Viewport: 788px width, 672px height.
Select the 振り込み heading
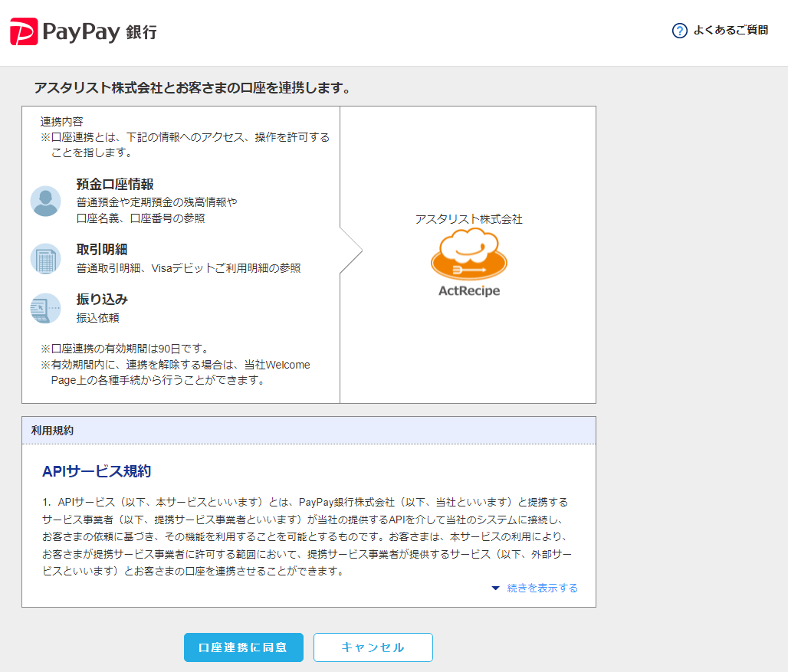tap(102, 300)
